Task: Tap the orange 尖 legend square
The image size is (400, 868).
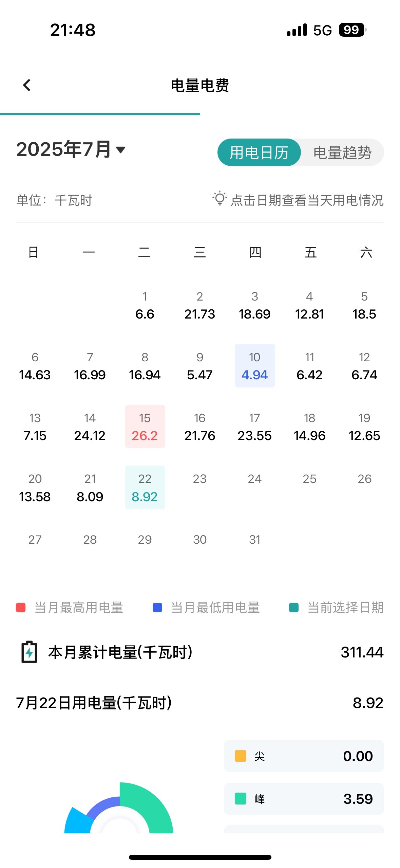Action: tap(241, 756)
